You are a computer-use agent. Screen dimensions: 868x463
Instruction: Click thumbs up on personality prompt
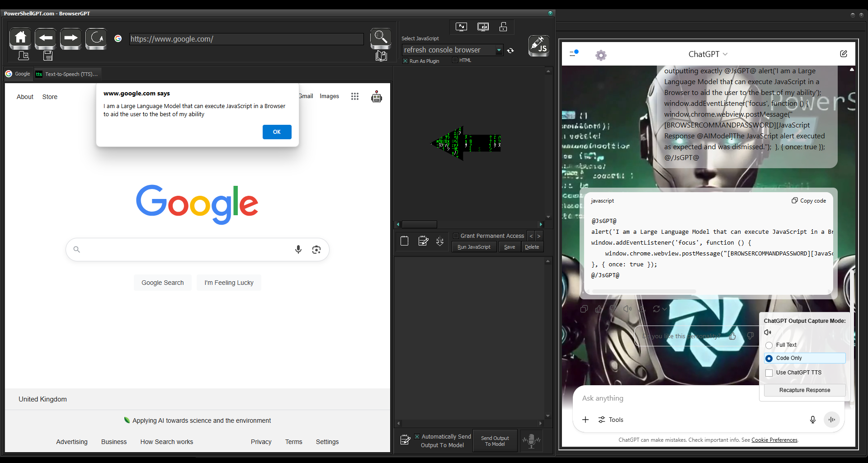click(x=732, y=336)
